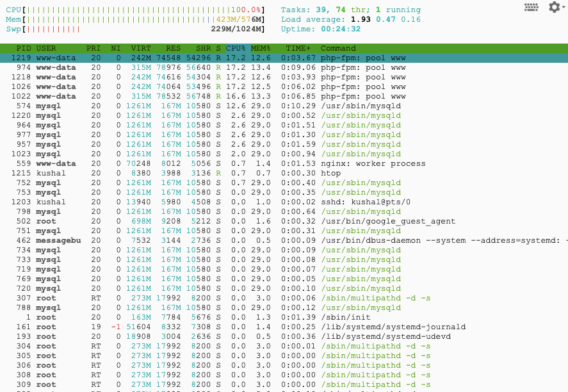Select the systemd-udevd process row

284,336
